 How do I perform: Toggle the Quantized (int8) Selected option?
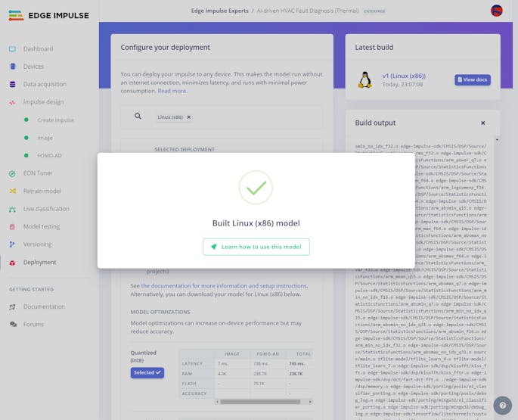click(x=147, y=372)
